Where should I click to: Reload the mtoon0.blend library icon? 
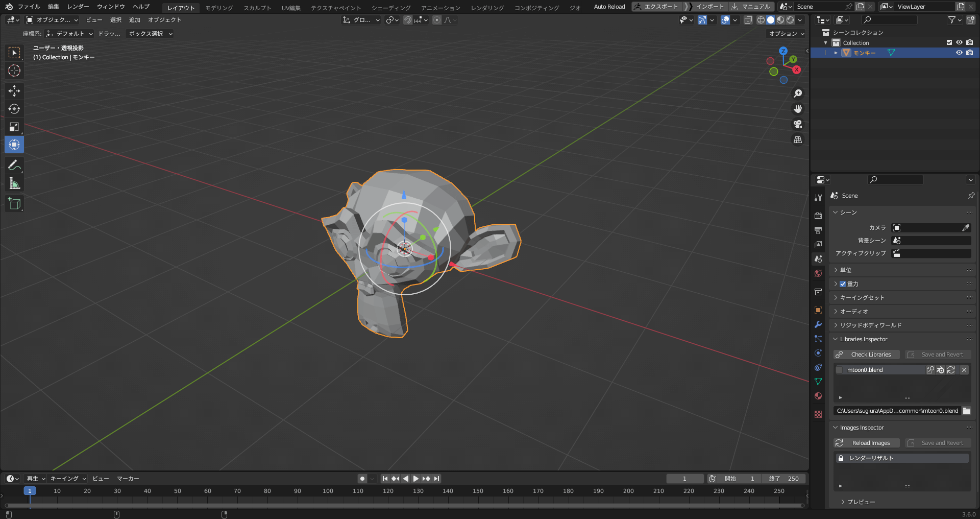coord(951,370)
